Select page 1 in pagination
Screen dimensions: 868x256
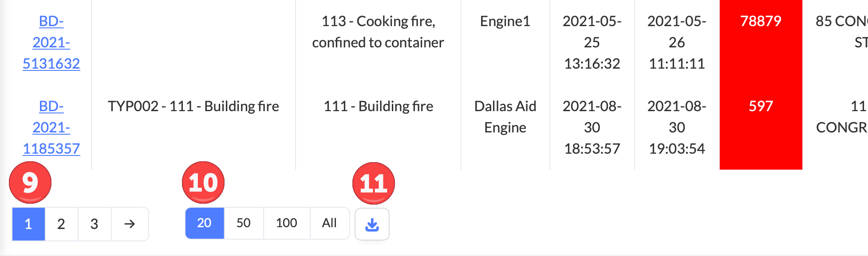tap(28, 224)
